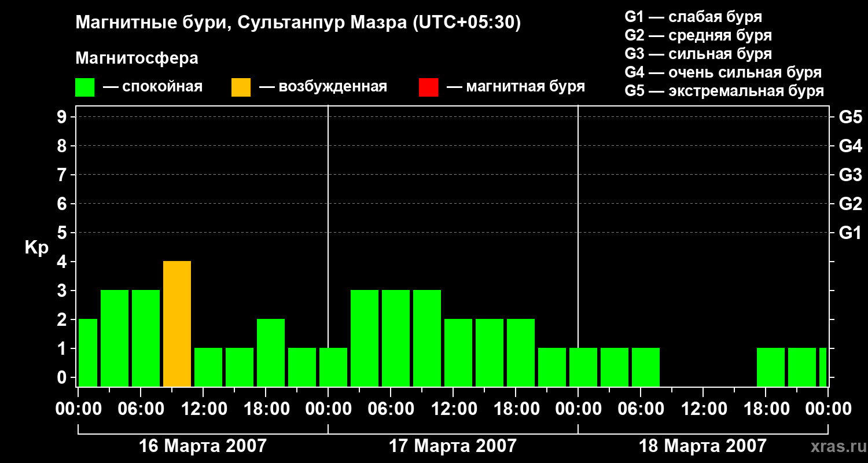Click the G1 storm-level label on the right axis
The image size is (868, 463).
click(851, 233)
